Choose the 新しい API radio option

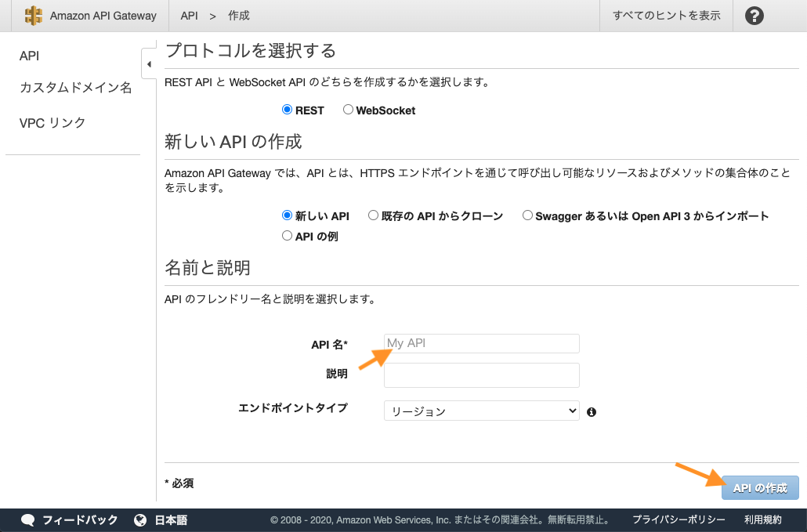point(288,215)
